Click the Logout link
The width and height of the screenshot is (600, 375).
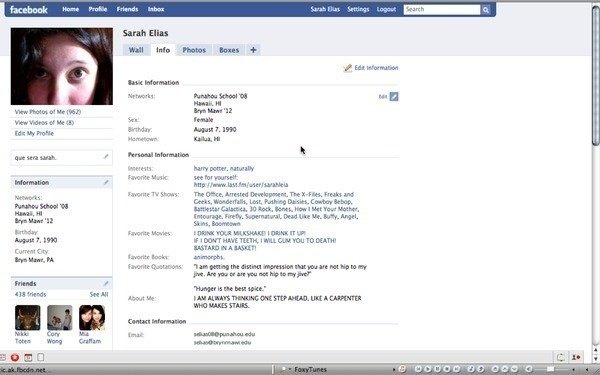click(386, 9)
